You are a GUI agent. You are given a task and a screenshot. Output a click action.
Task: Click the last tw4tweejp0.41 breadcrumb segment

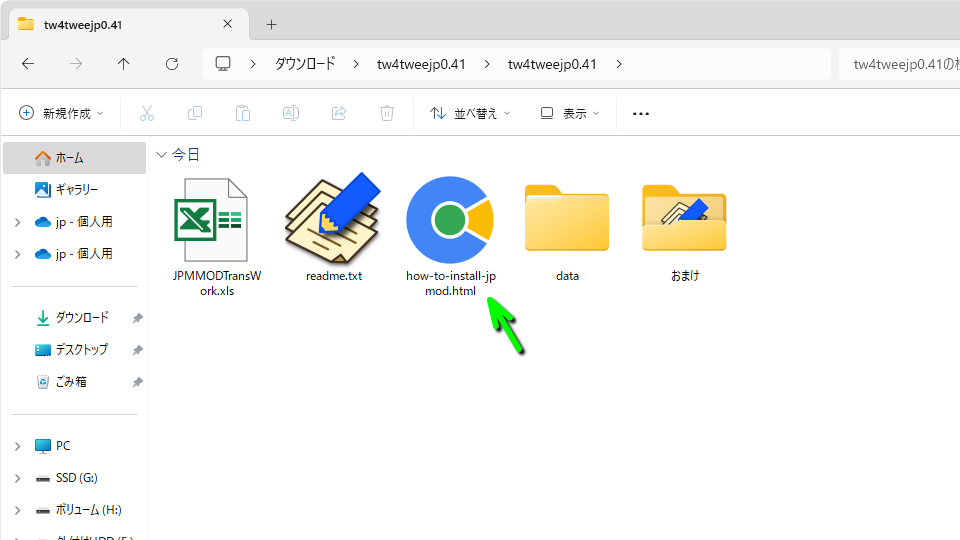552,64
